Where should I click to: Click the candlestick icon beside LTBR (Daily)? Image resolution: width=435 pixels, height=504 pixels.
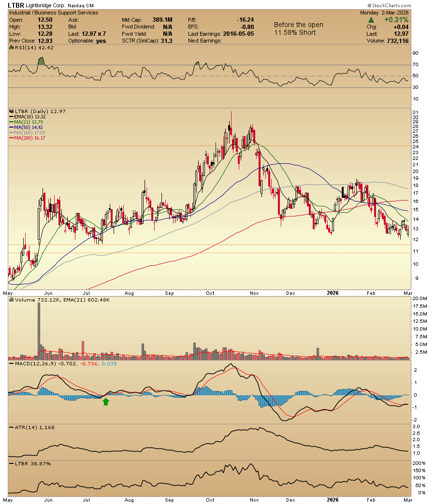(x=12, y=111)
